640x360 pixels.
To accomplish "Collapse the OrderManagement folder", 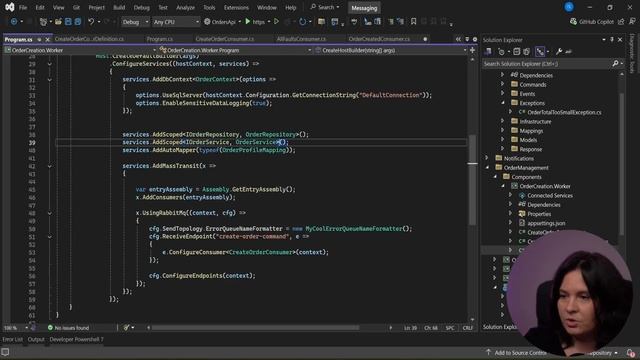I will tap(487, 167).
